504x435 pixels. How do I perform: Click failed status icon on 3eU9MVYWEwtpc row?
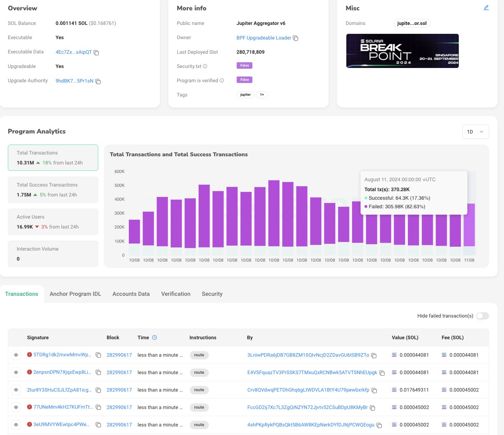30,424
